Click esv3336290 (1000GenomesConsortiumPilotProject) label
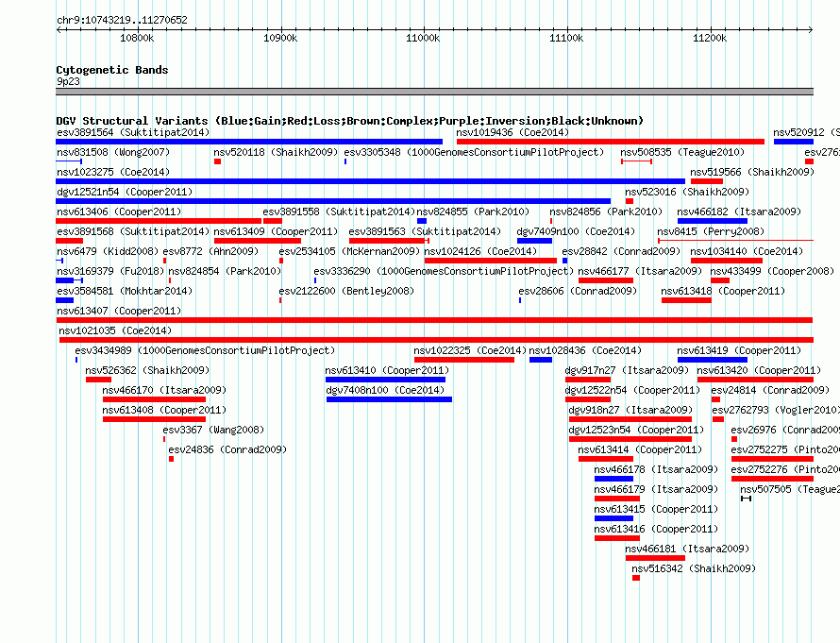This screenshot has height=643, width=840. coord(444,271)
